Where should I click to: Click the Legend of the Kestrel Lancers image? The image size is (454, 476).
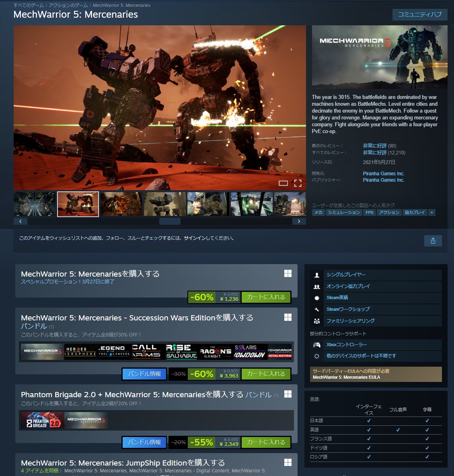click(114, 351)
